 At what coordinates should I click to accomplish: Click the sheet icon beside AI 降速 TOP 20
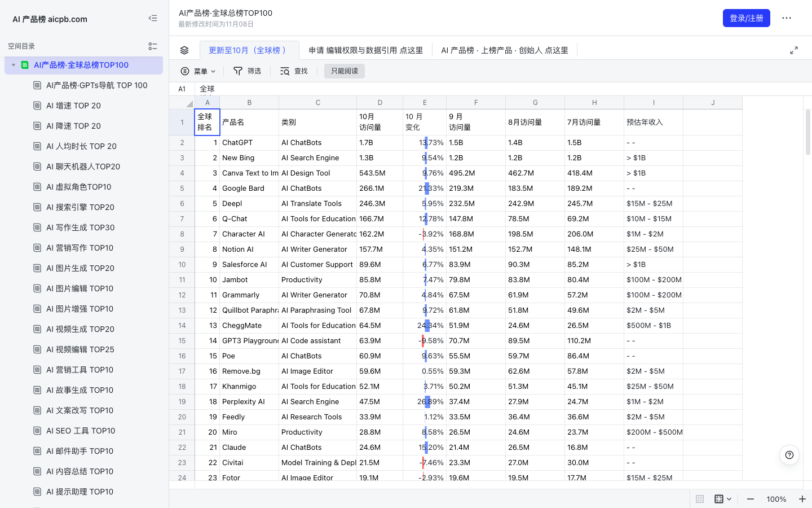tap(37, 126)
